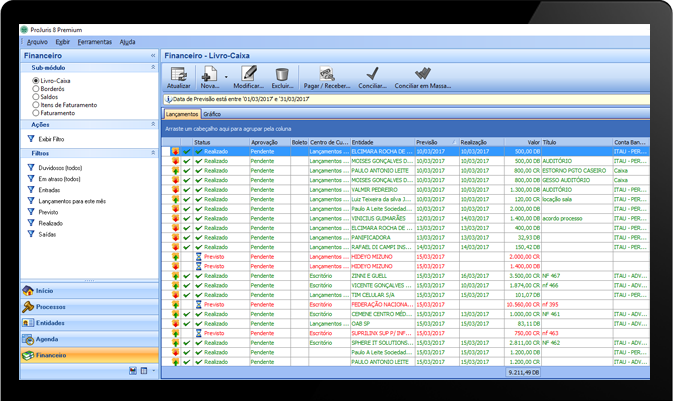Open the Entidades module button
673x401 pixels.
(89, 323)
